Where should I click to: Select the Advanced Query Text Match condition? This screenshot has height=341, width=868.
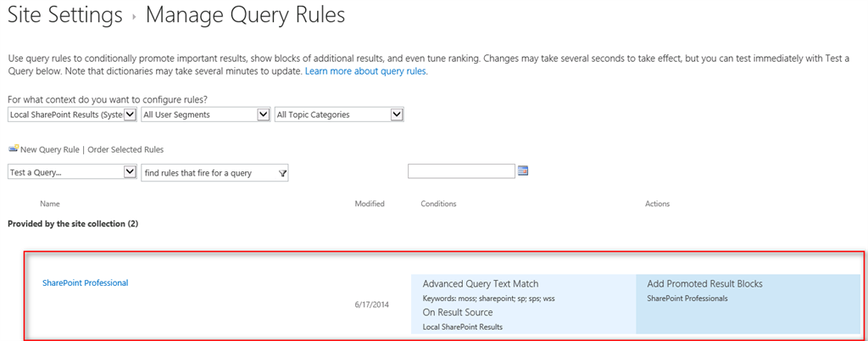480,283
